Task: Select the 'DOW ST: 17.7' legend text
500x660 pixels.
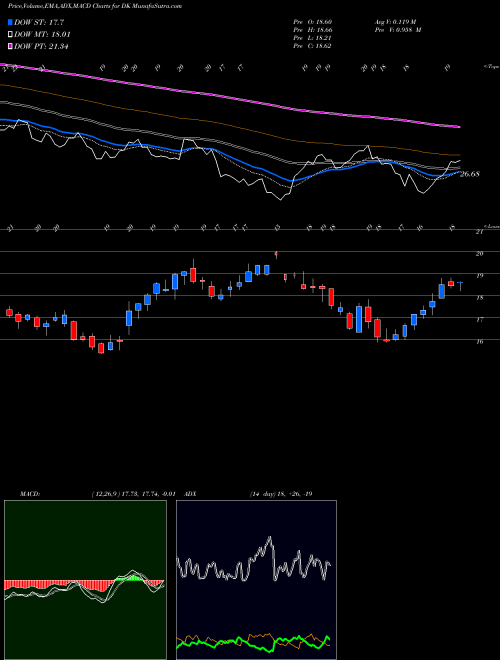Action: pos(39,22)
